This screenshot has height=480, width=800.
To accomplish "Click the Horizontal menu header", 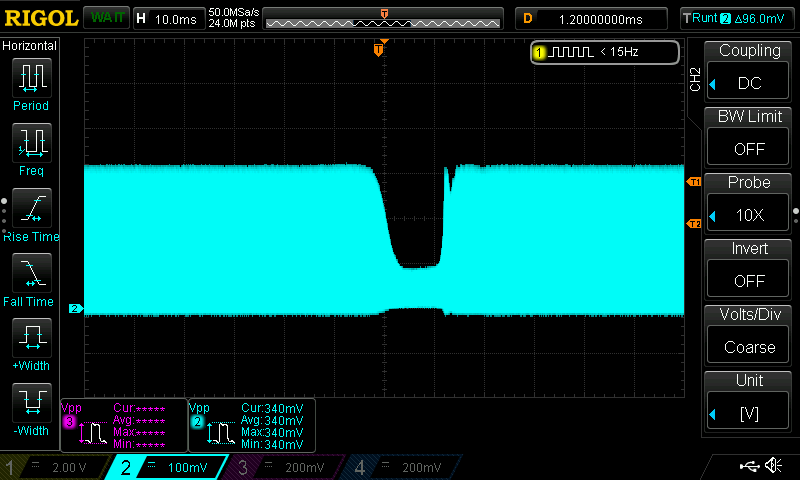I will click(x=30, y=46).
